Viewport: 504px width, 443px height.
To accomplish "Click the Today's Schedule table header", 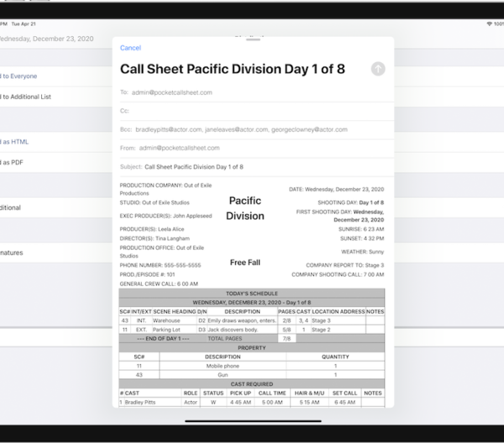I will (x=251, y=293).
